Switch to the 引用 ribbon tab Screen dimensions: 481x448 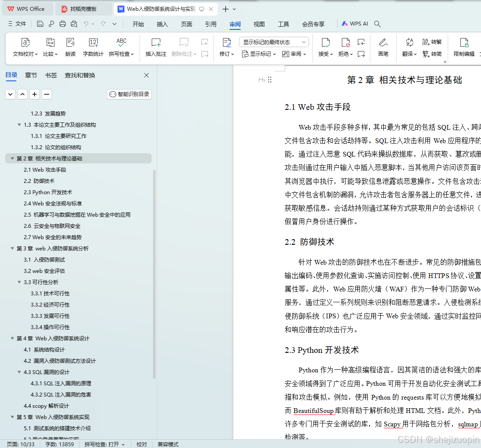(x=211, y=24)
